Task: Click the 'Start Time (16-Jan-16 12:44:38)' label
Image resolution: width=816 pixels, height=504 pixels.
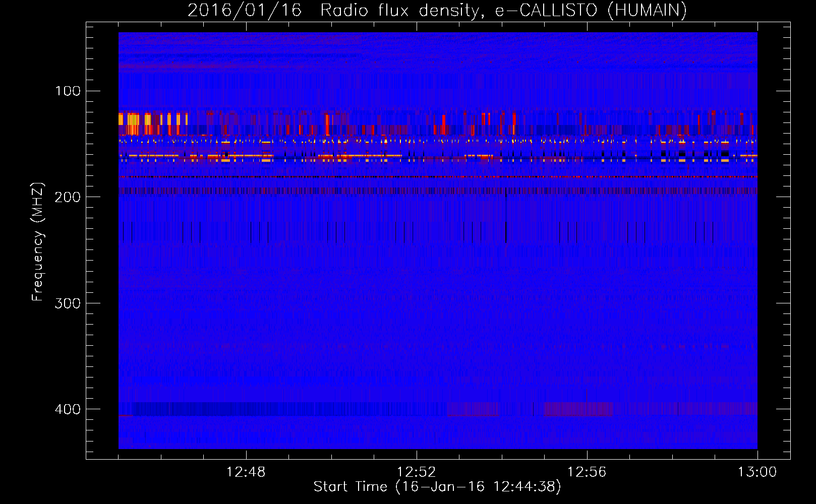Action: (x=437, y=487)
